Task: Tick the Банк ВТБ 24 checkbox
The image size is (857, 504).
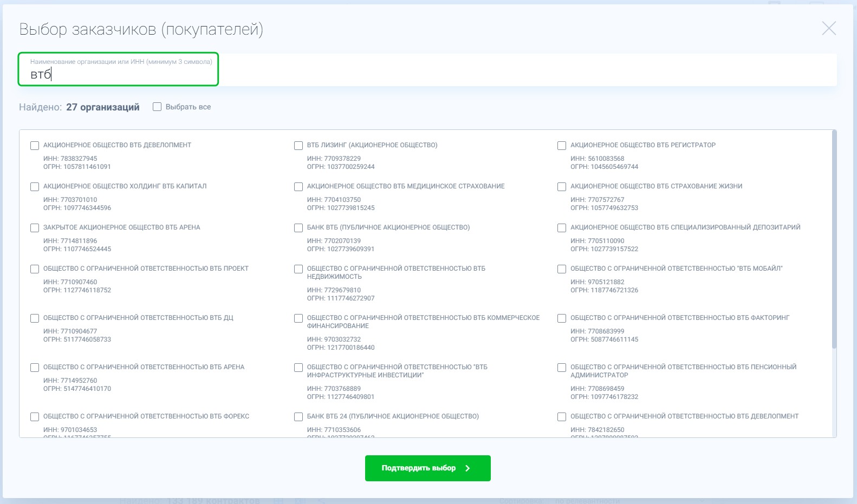Action: coord(298,417)
